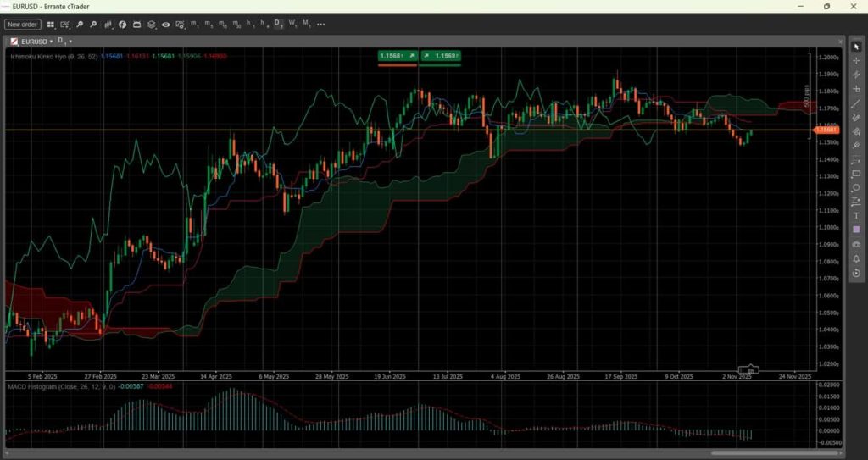Click the New order button

click(x=23, y=25)
